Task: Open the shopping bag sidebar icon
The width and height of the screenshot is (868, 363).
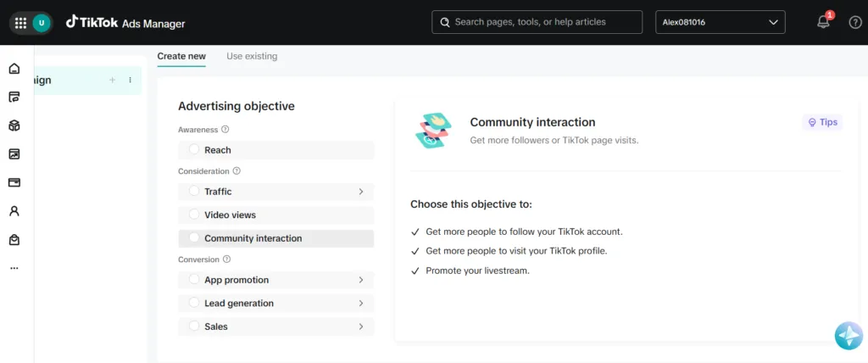Action: pos(14,239)
